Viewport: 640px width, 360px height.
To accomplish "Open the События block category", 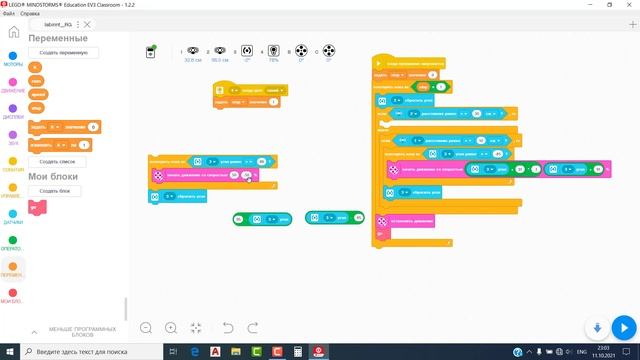I will (13, 164).
